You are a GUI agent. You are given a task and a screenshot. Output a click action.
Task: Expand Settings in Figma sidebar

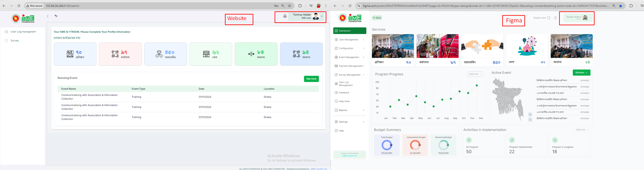350,122
